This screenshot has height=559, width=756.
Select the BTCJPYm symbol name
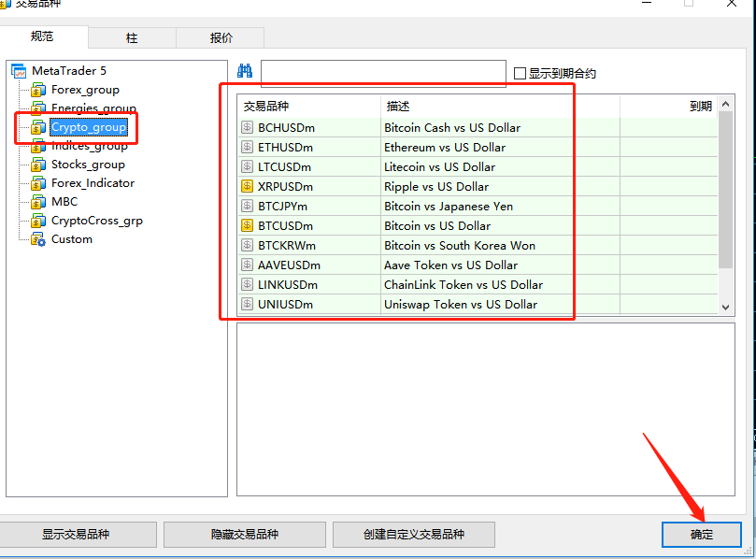tap(282, 207)
